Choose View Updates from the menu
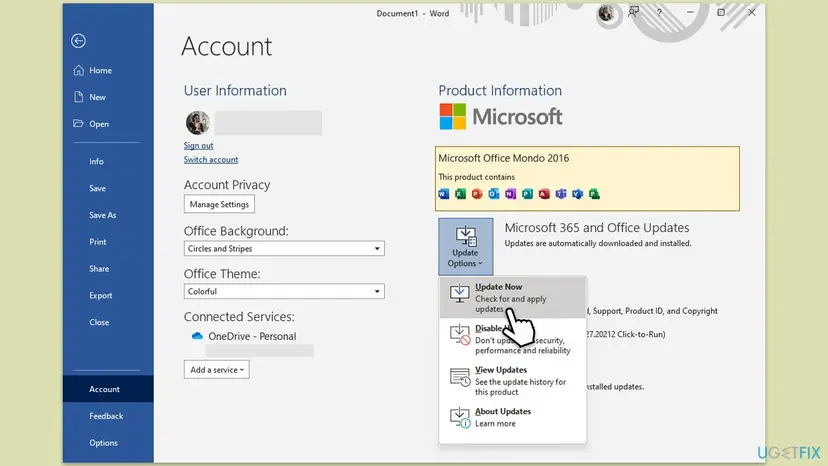828x466 pixels. pyautogui.click(x=512, y=380)
